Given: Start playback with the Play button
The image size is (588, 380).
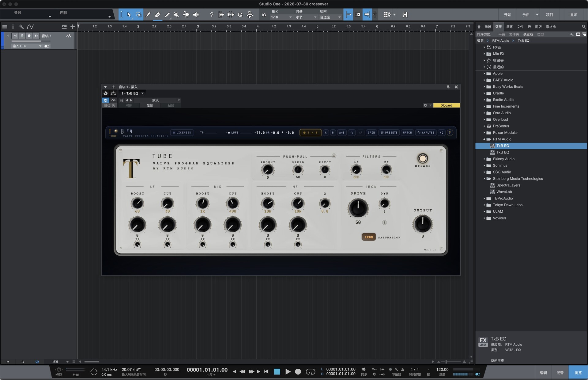Looking at the screenshot, I should tap(288, 372).
